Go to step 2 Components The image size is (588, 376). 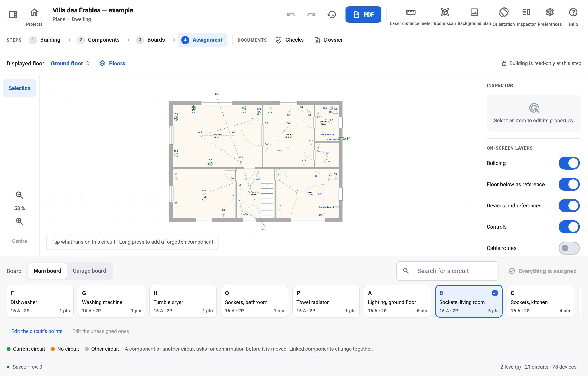coord(98,40)
